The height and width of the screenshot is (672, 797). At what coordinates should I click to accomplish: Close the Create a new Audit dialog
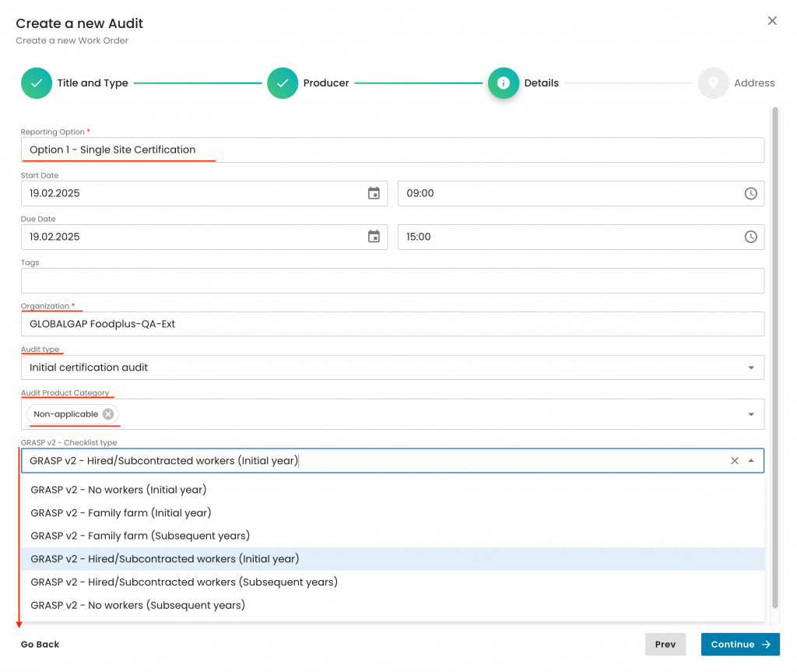[772, 21]
